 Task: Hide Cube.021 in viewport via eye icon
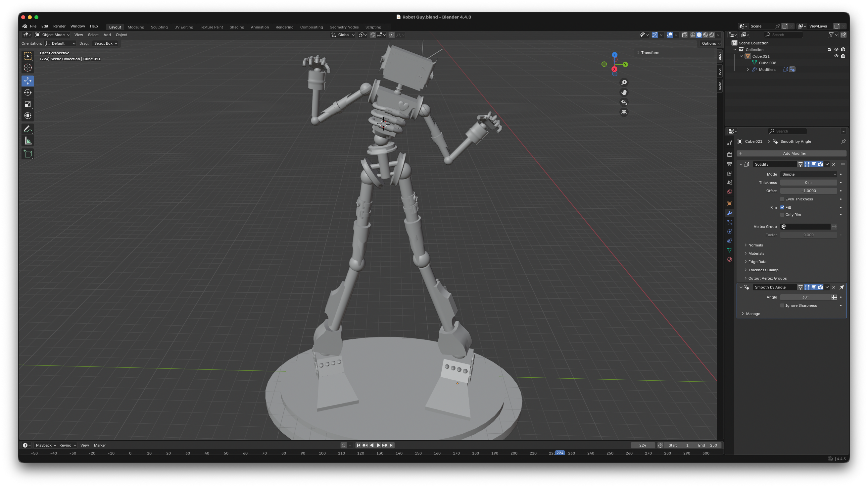tap(836, 56)
